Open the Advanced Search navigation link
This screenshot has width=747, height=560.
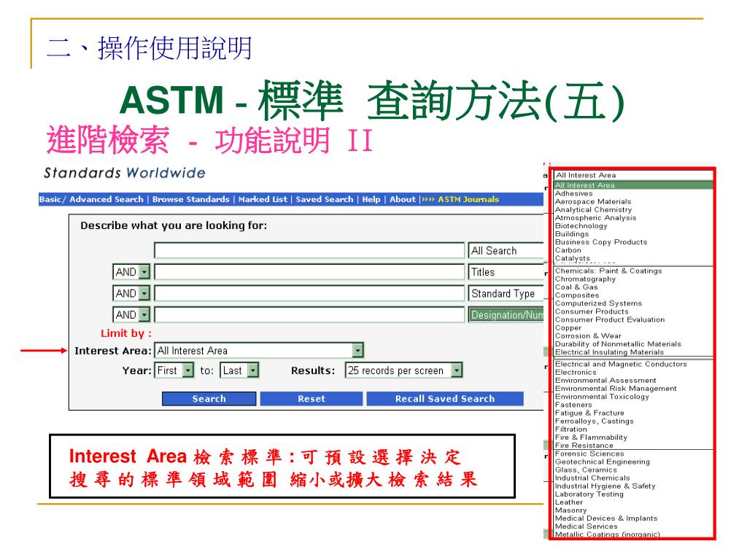[x=107, y=200]
